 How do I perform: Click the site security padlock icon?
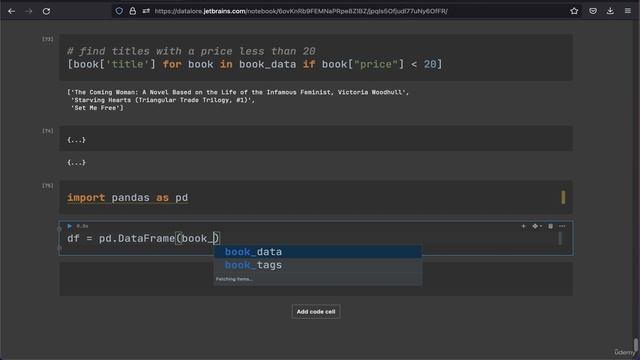pyautogui.click(x=133, y=11)
